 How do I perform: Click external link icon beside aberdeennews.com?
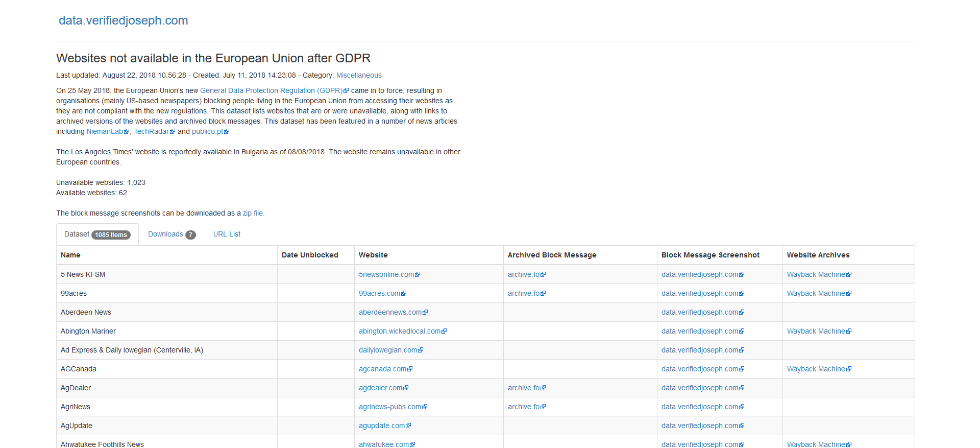click(x=425, y=313)
